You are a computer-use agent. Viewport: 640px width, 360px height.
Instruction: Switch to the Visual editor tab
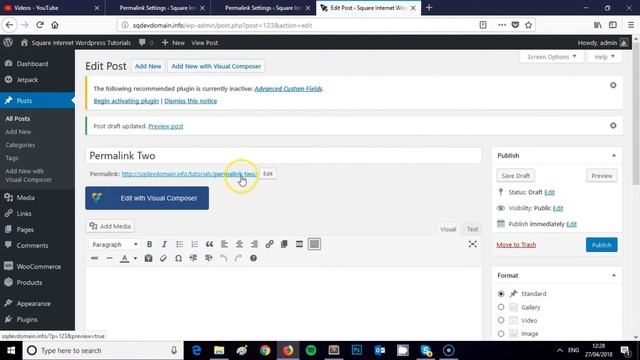[448, 229]
